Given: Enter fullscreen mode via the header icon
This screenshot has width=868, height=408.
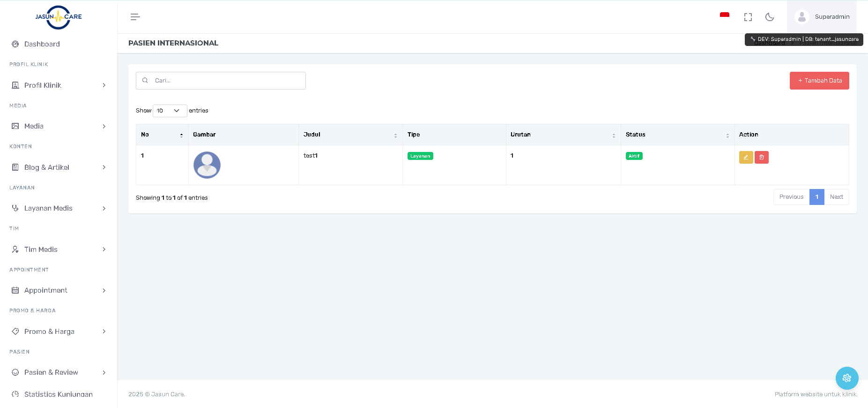Looking at the screenshot, I should [748, 17].
